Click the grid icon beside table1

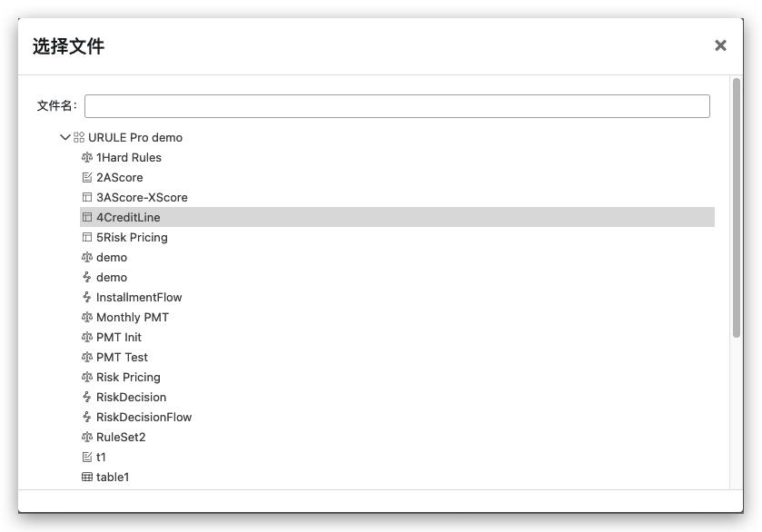click(x=87, y=478)
